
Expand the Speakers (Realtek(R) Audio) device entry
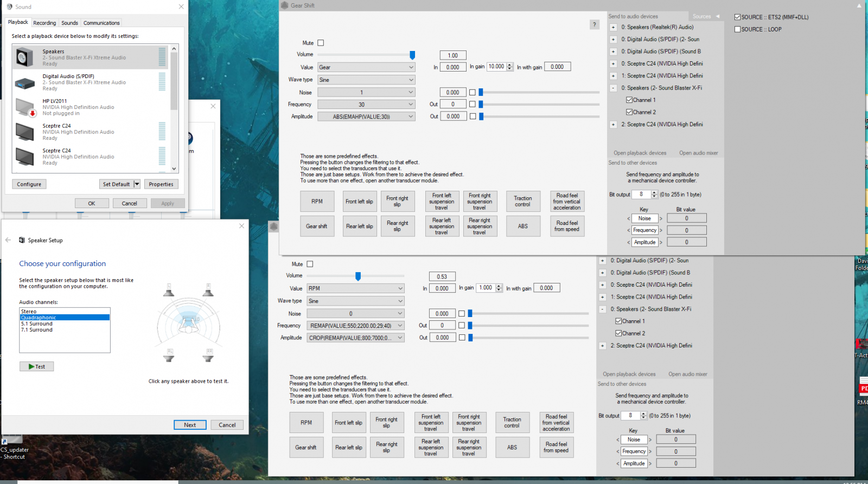tap(613, 27)
